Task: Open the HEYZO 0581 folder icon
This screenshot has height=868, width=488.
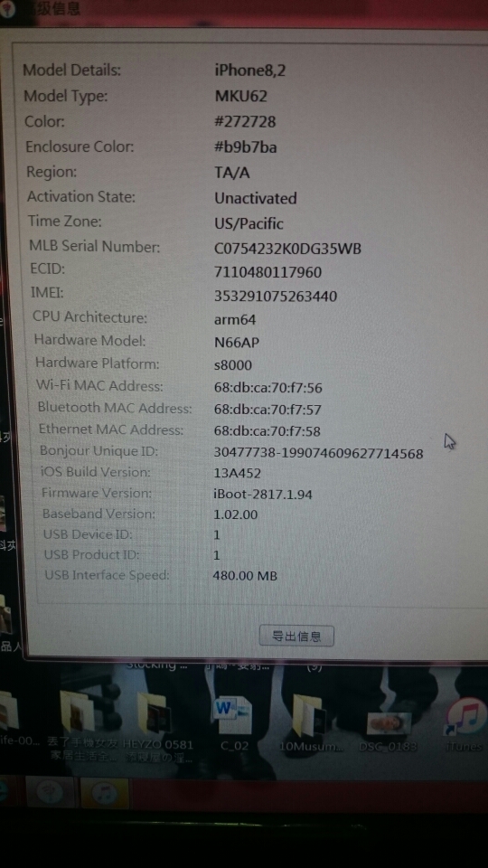Action: coord(155,713)
